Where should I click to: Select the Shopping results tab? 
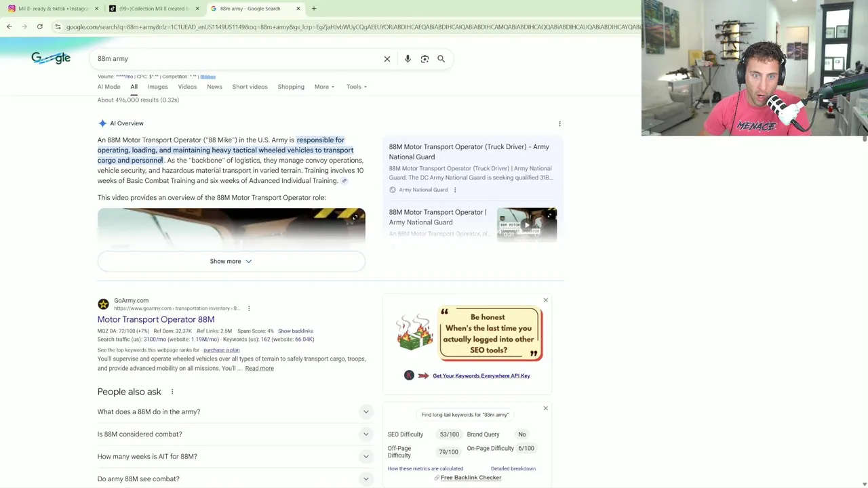pos(291,87)
